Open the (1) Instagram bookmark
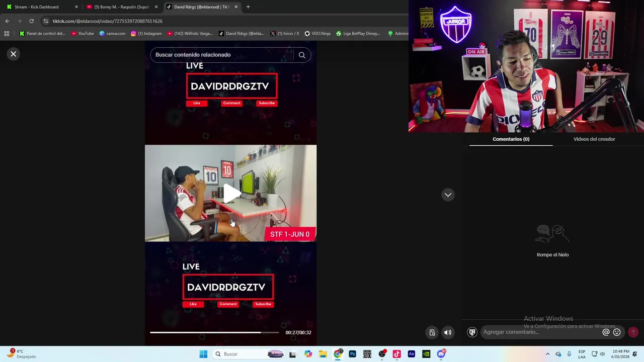 146,34
